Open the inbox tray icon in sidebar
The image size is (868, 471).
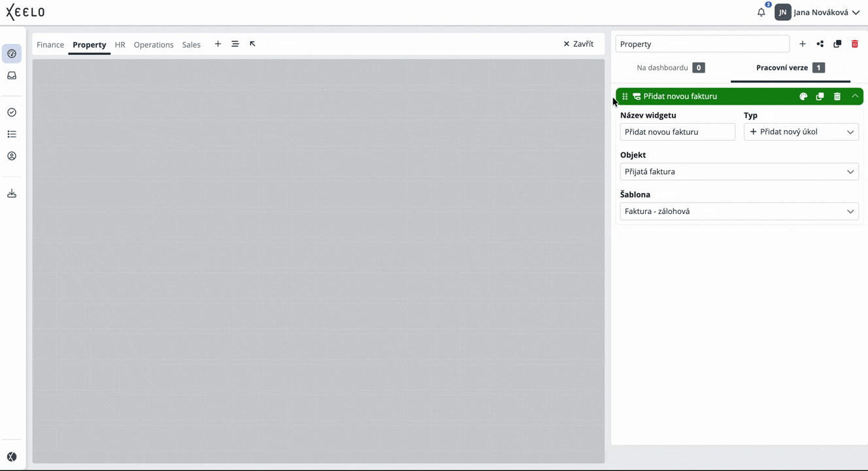tap(12, 76)
